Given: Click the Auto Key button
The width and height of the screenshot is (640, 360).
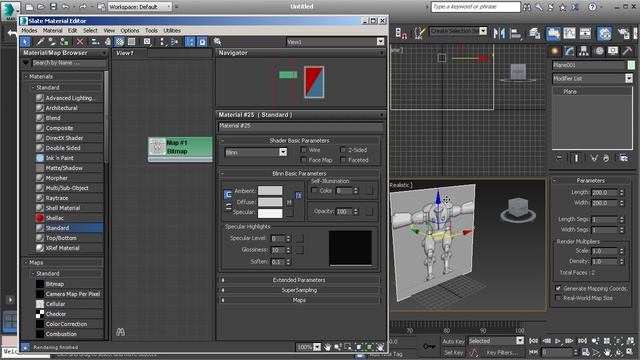Looking at the screenshot, I should [x=453, y=341].
